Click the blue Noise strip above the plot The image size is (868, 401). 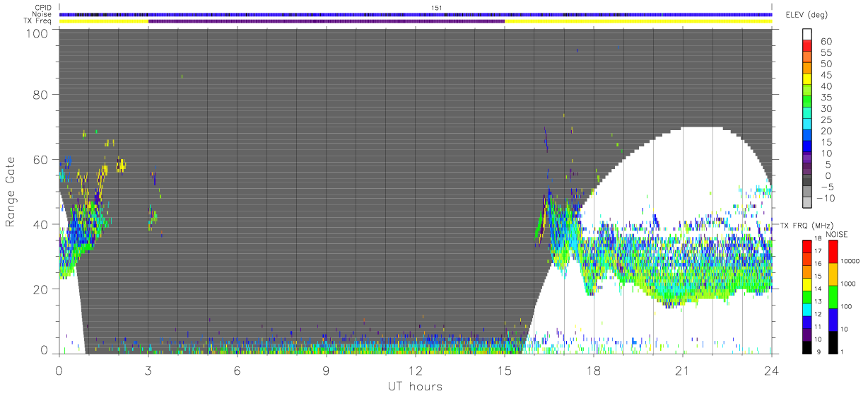point(416,14)
